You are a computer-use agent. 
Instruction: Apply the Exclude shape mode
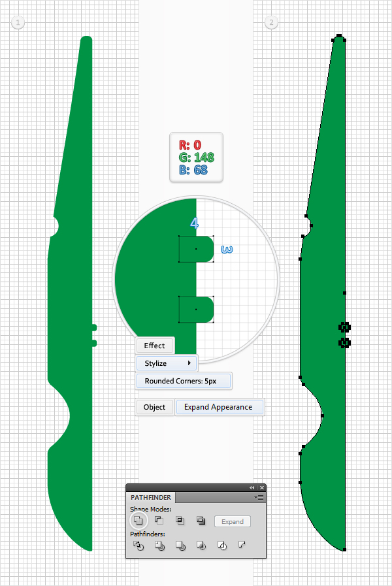pyautogui.click(x=201, y=520)
